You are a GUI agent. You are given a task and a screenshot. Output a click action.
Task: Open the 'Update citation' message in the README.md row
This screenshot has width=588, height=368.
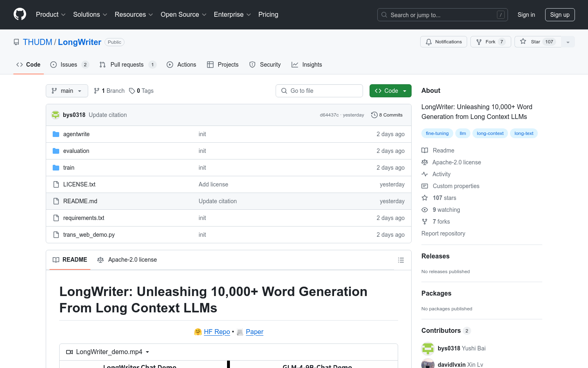[x=218, y=201]
